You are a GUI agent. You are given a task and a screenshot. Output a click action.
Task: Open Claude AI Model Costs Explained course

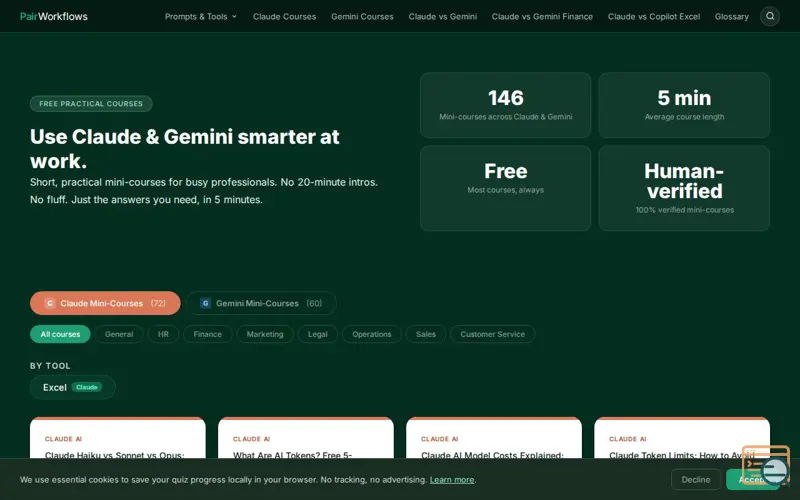[x=494, y=438]
